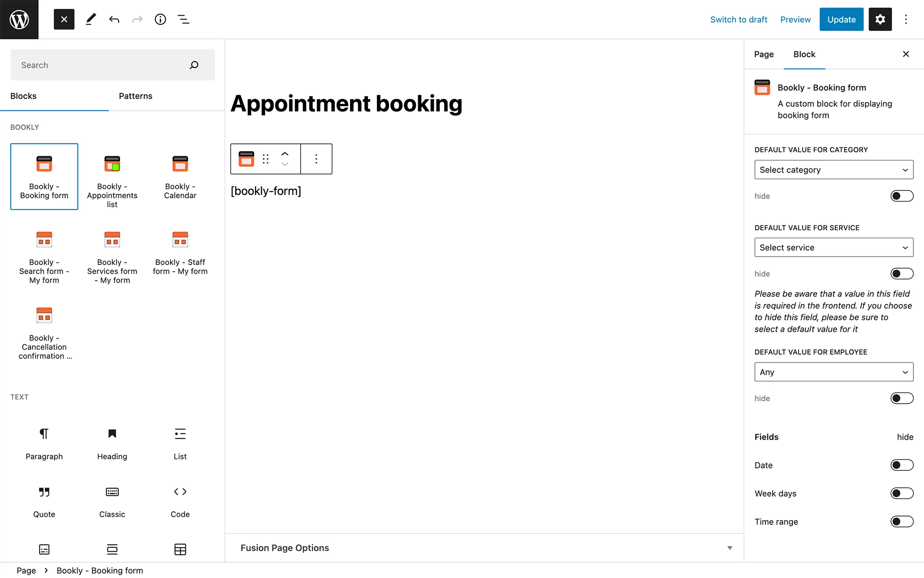
Task: Insert the Bookly - Booking form block
Action: [x=44, y=177]
